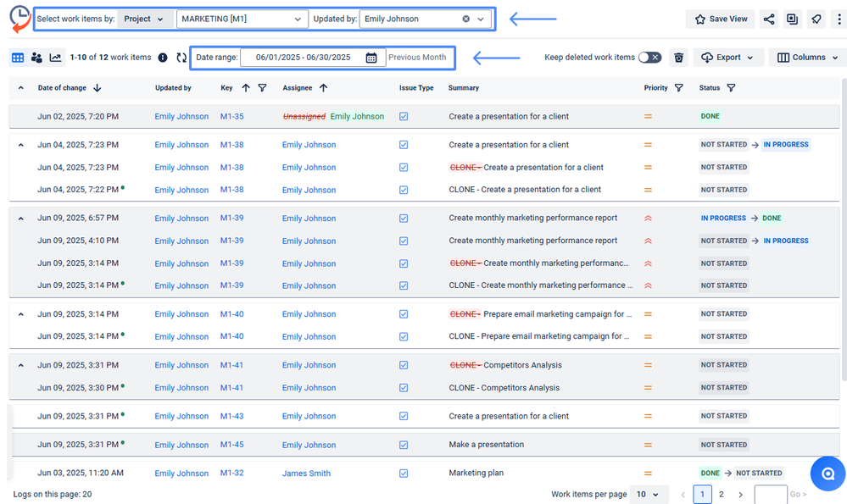Open search with the blue magnifier button
847x504 pixels.
click(827, 474)
